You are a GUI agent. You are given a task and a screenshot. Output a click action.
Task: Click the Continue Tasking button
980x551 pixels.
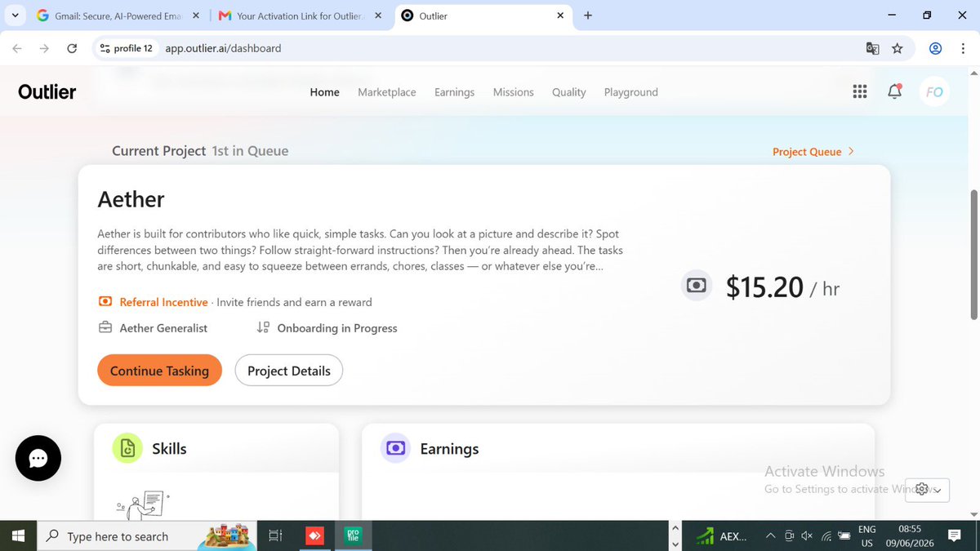pos(159,371)
